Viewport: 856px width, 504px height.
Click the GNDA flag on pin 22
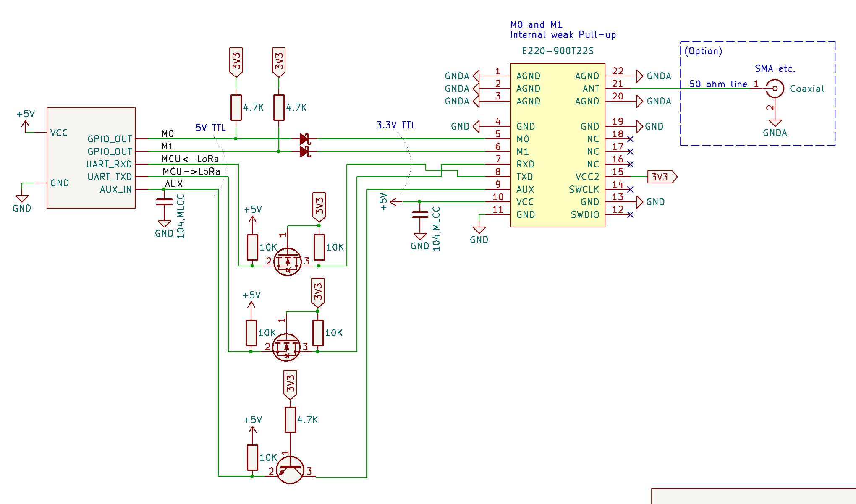654,76
